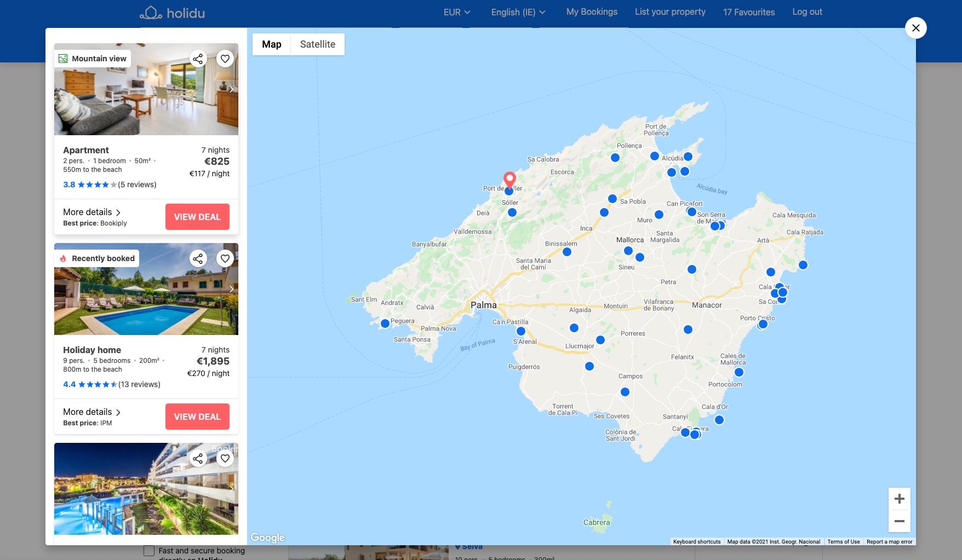Click the Holidu logo
This screenshot has width=962, height=560.
[x=173, y=13]
